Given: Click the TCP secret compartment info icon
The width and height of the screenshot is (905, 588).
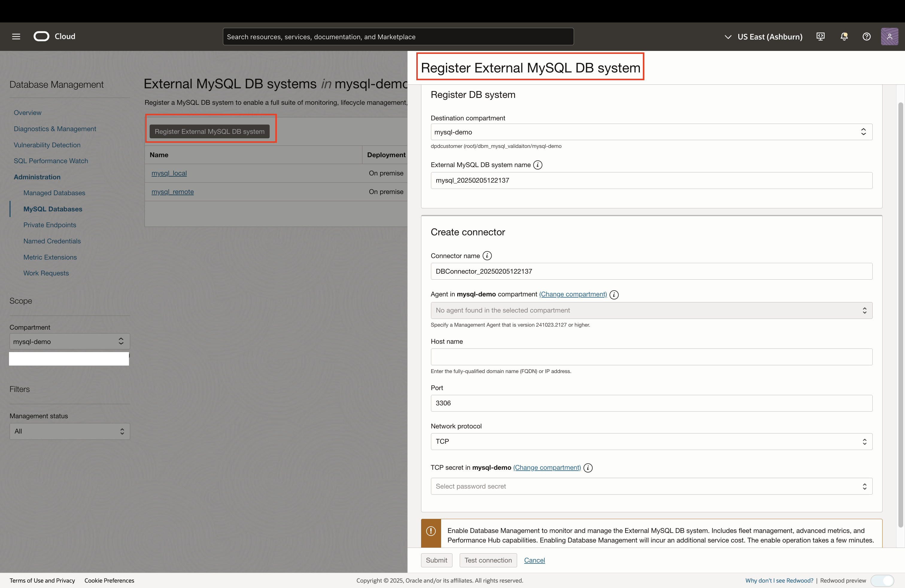Looking at the screenshot, I should pyautogui.click(x=588, y=468).
